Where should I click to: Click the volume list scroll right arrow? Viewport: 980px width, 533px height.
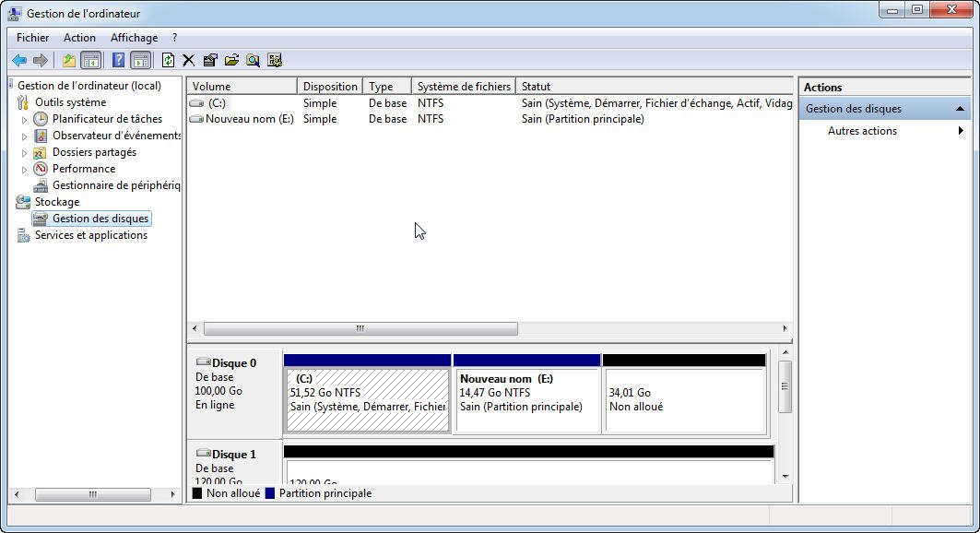785,328
